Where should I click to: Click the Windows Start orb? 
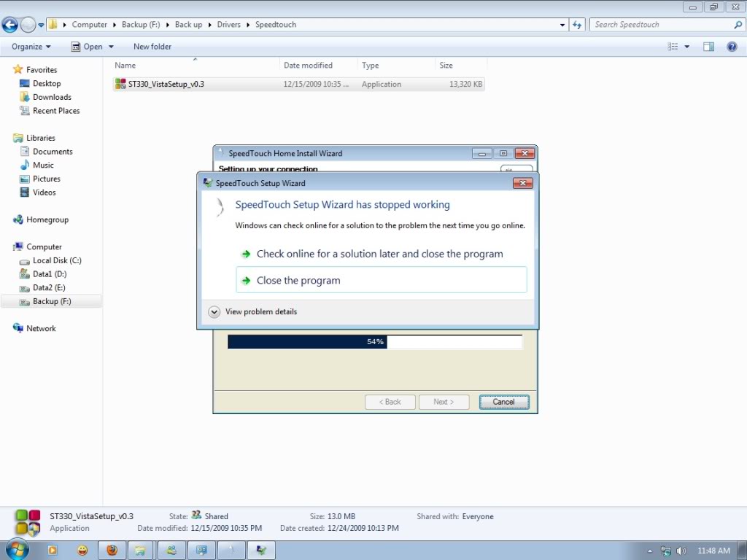(x=17, y=550)
